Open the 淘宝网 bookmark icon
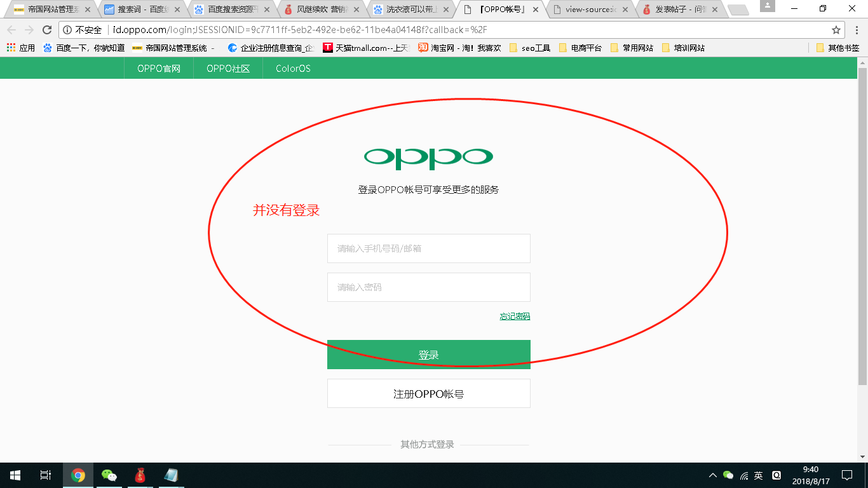This screenshot has height=488, width=868. click(424, 47)
